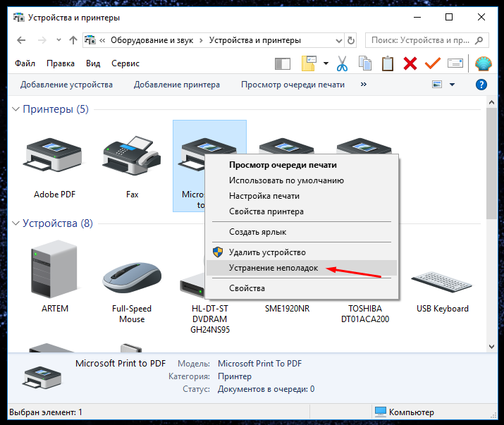Open the Вид menu
504x425 pixels.
(93, 63)
